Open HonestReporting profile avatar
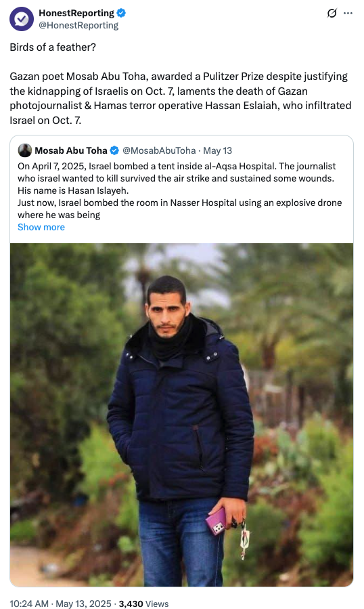This screenshot has height=609, width=364. point(22,19)
